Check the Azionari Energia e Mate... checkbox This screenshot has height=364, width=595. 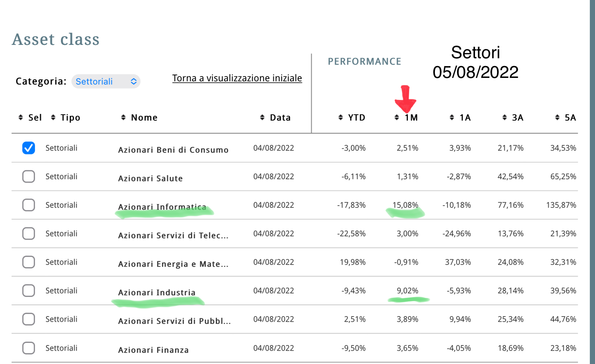[29, 262]
